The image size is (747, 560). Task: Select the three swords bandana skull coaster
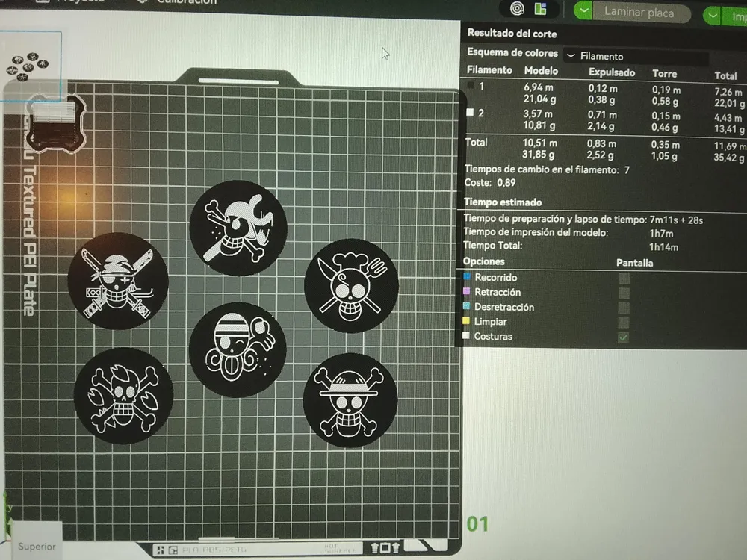pos(118,281)
